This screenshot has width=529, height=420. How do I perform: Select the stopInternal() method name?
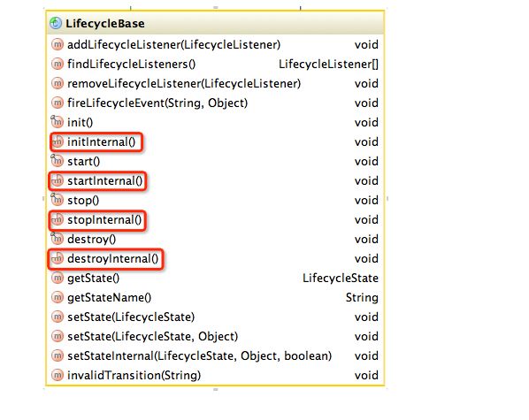tap(104, 220)
